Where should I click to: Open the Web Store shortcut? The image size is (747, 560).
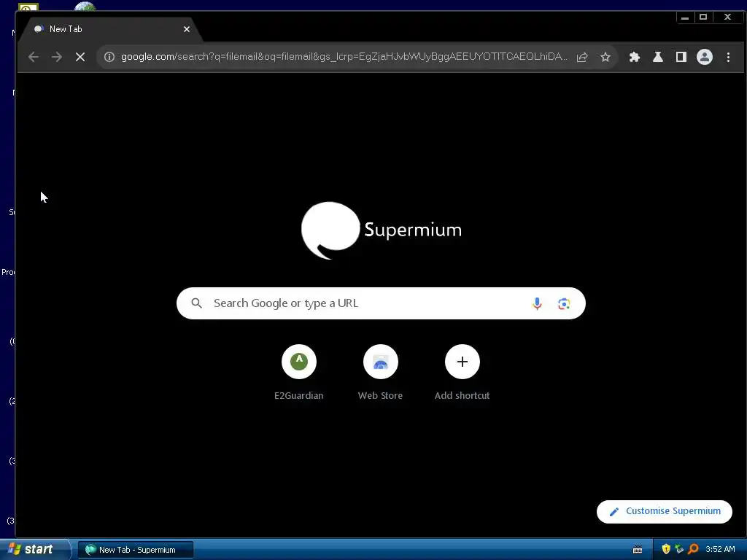point(380,373)
